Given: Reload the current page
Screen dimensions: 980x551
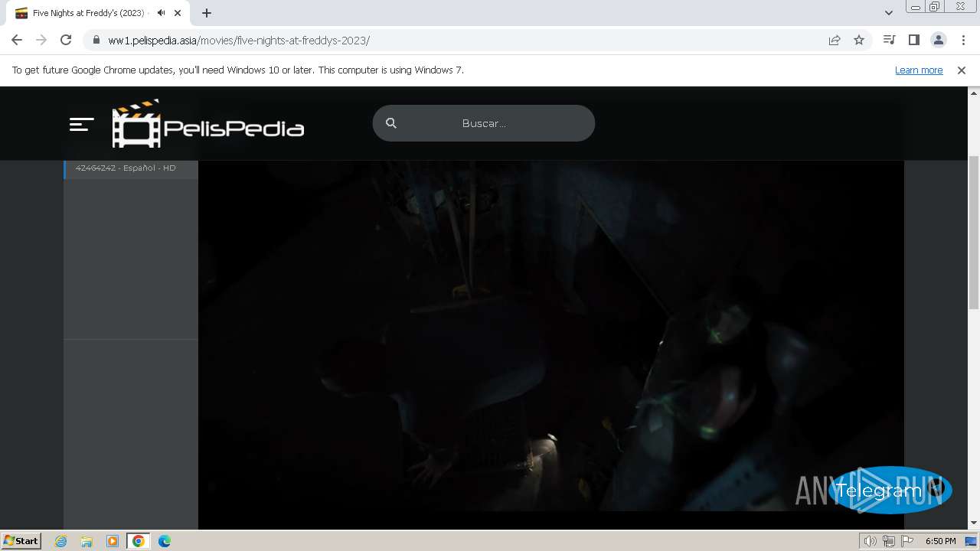Looking at the screenshot, I should click(66, 40).
